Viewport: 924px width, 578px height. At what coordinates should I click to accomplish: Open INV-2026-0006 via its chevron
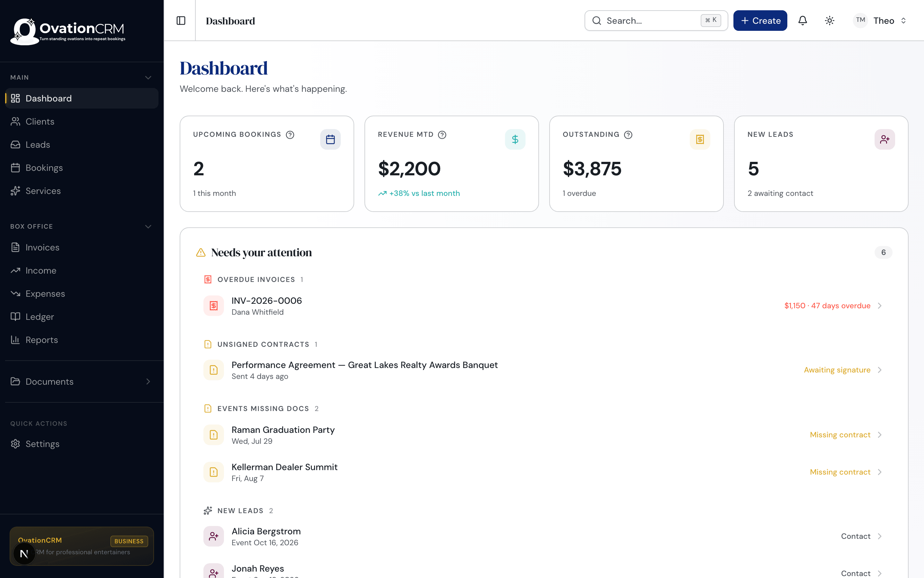coord(880,306)
